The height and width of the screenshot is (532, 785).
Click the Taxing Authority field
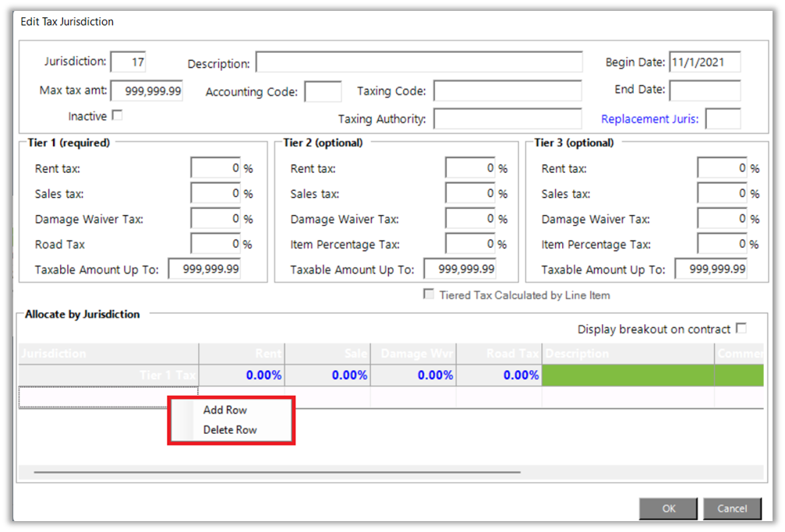point(507,119)
